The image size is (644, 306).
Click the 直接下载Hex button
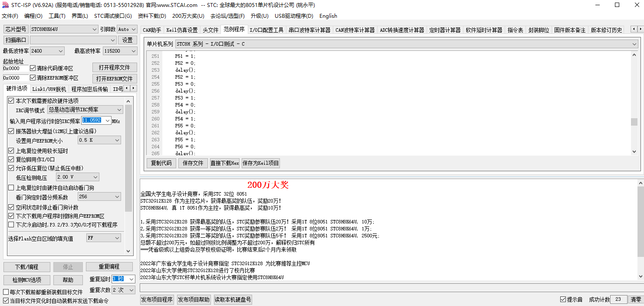click(225, 163)
